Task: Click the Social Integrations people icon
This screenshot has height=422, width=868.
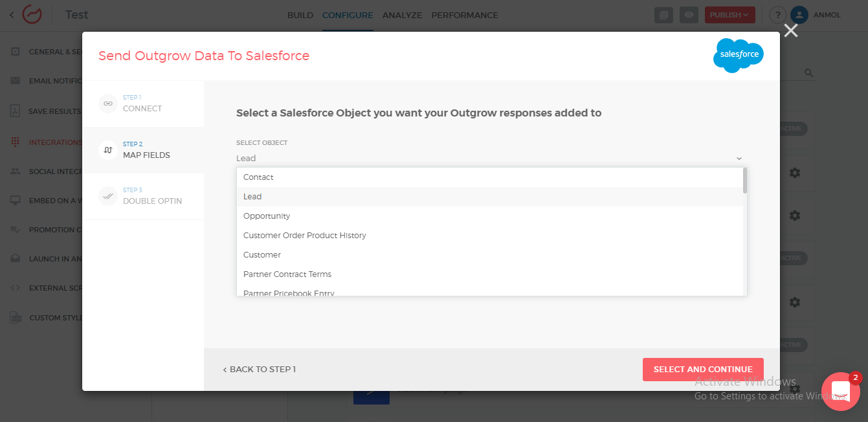Action: 16,172
